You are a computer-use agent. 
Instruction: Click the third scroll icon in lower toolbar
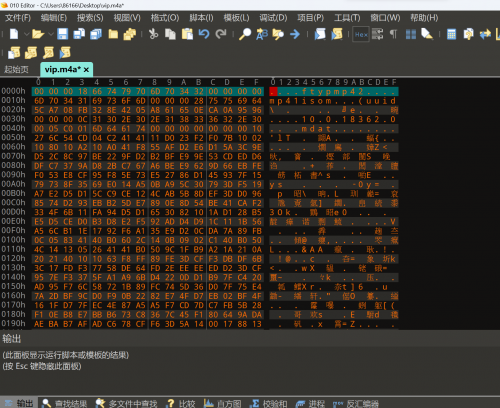pyautogui.click(x=48, y=53)
